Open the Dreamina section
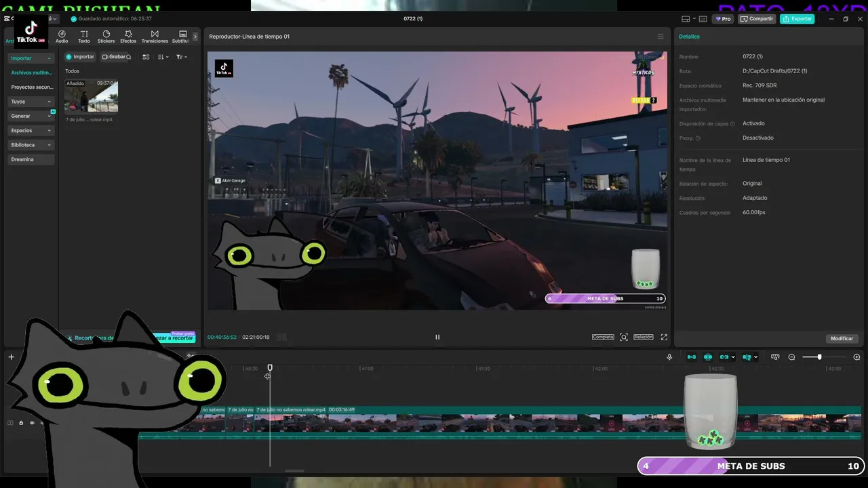The width and height of the screenshot is (868, 488). click(x=31, y=159)
